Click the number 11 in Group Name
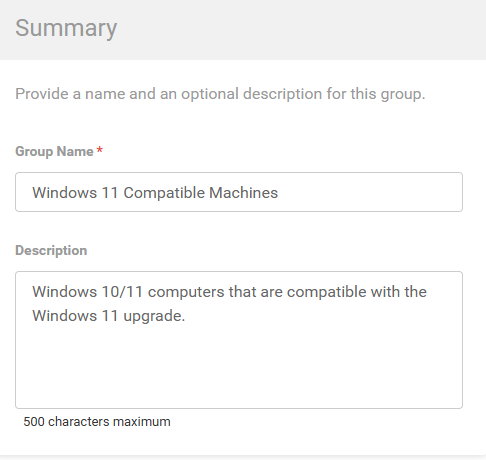The width and height of the screenshot is (486, 460). pyautogui.click(x=110, y=193)
